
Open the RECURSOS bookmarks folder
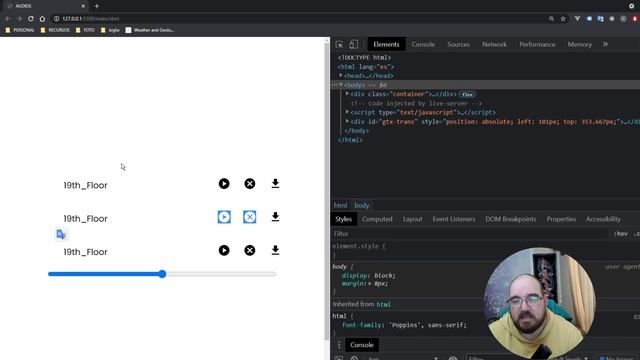tap(55, 30)
